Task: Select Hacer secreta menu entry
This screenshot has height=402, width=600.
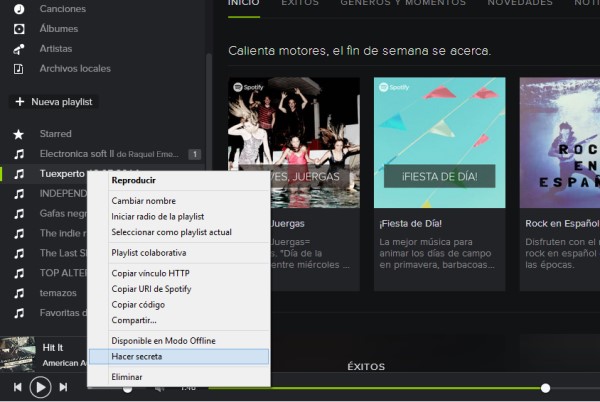Action: click(x=179, y=356)
